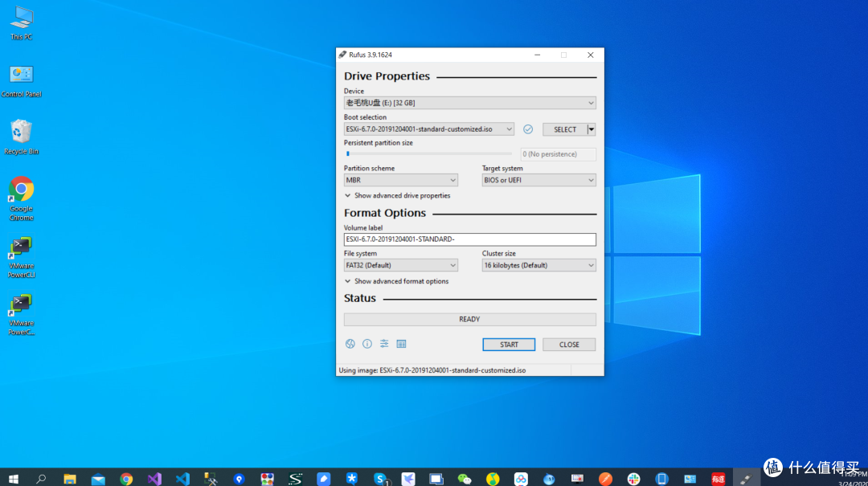This screenshot has height=486, width=868.
Task: Open Google Chrome desktop shortcut
Action: pyautogui.click(x=21, y=198)
